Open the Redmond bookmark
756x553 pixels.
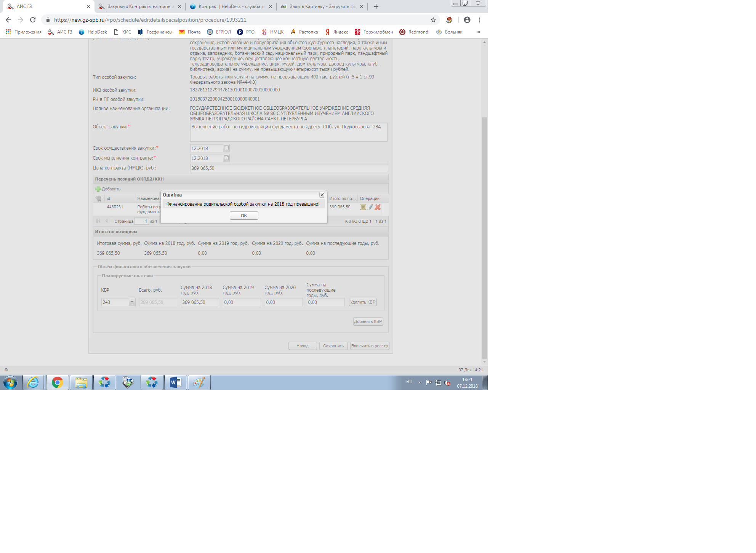pos(414,32)
